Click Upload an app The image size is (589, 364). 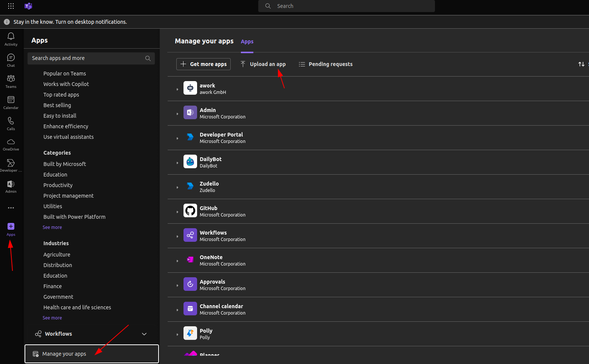click(x=263, y=64)
